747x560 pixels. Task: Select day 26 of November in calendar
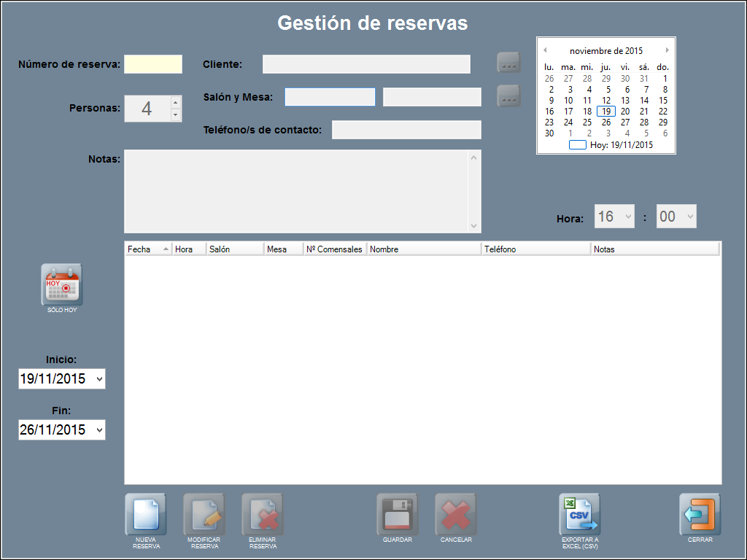pos(606,122)
